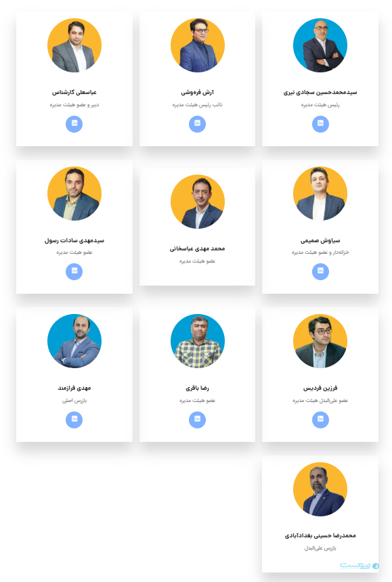Click portrait of سیدمحمدحسین سجادی نیری
392x582 pixels.
(x=320, y=45)
